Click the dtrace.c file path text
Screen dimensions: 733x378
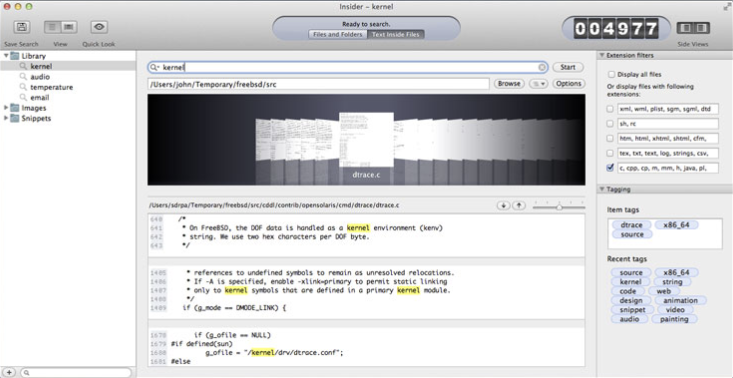[273, 206]
